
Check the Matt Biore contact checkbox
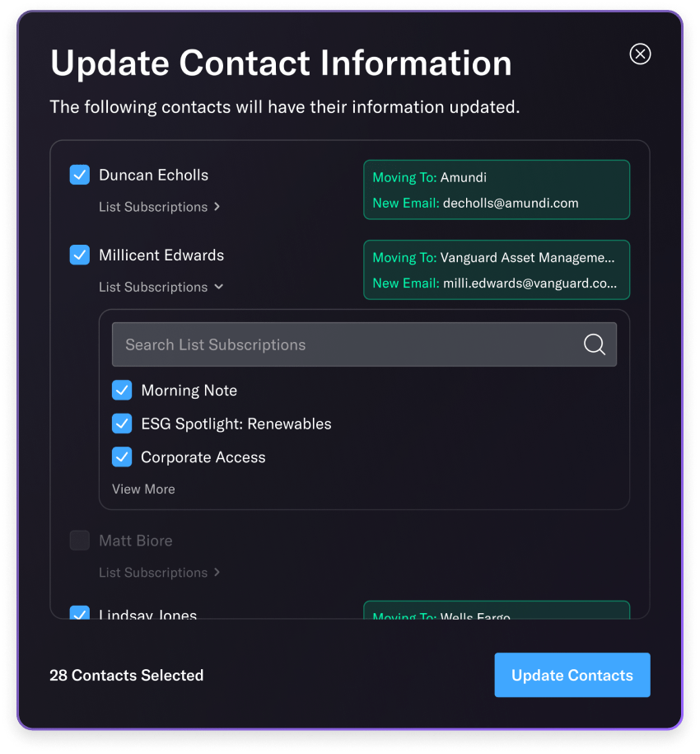click(80, 541)
